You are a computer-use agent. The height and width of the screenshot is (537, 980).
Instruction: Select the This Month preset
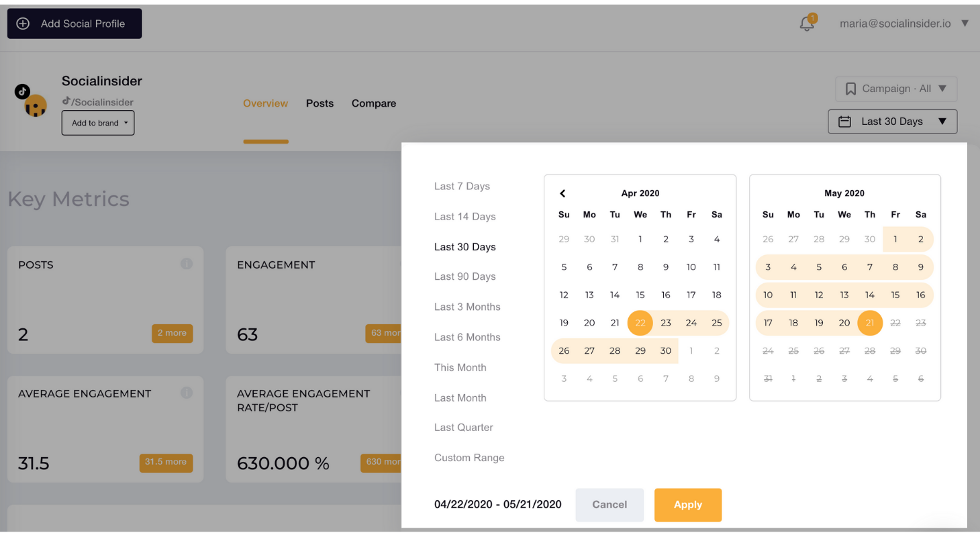(460, 367)
